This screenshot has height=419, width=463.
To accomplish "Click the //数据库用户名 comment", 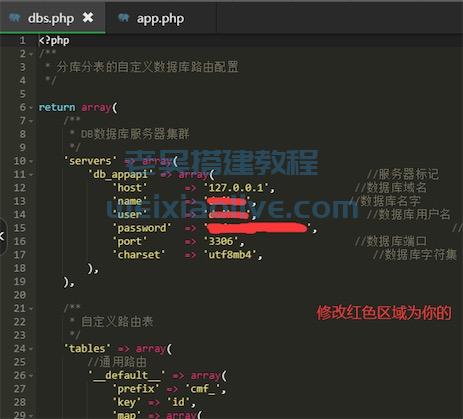I will (x=408, y=214).
